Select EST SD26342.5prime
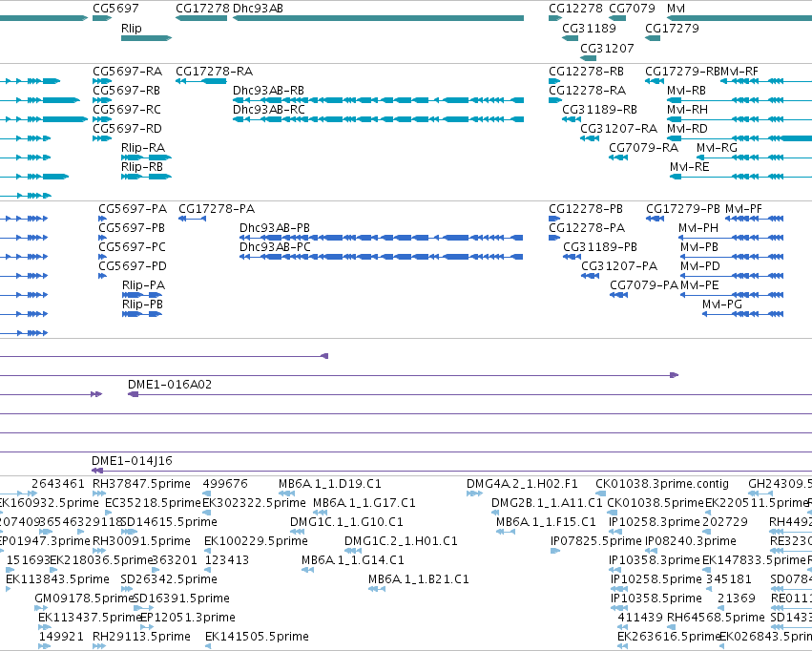The image size is (812, 651). (x=127, y=589)
